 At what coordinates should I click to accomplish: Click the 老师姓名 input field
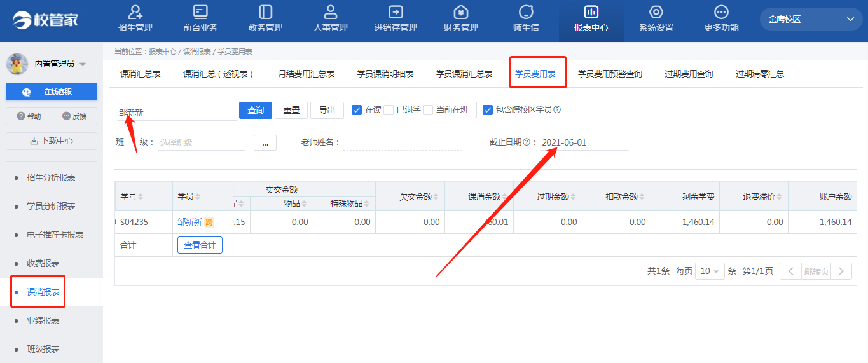pyautogui.click(x=403, y=142)
